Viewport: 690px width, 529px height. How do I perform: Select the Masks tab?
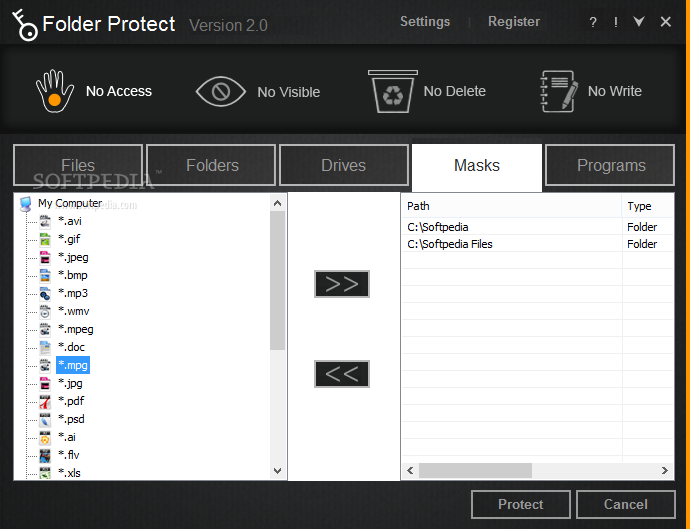[x=477, y=166]
